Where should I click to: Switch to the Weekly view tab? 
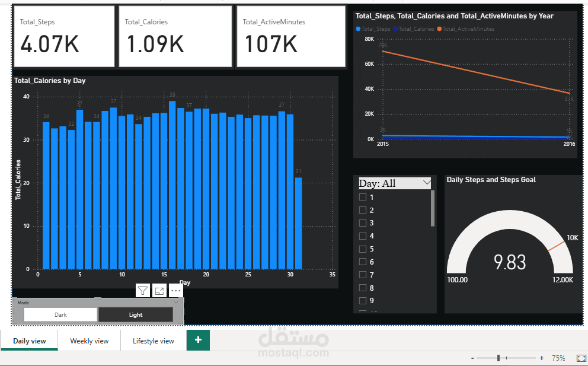tap(90, 340)
